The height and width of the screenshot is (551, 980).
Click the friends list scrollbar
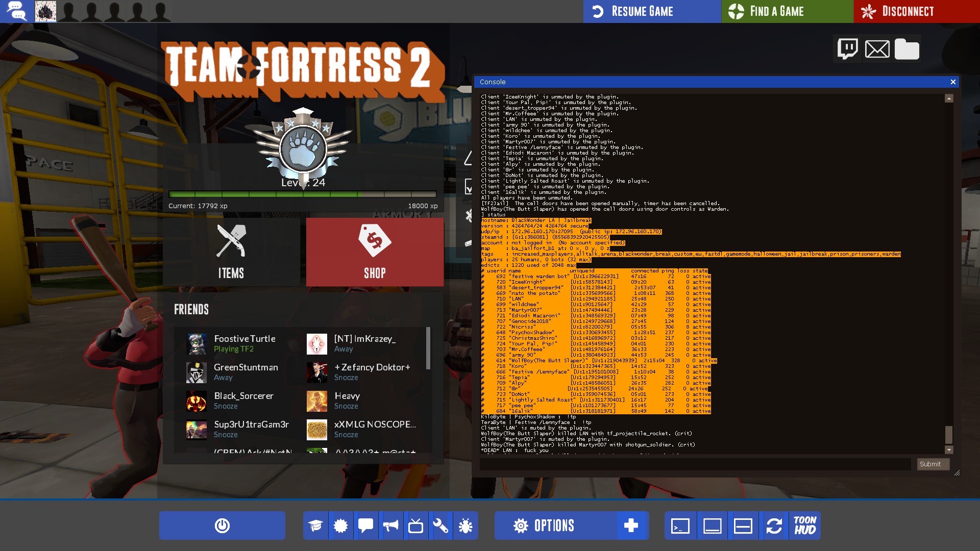pyautogui.click(x=428, y=348)
